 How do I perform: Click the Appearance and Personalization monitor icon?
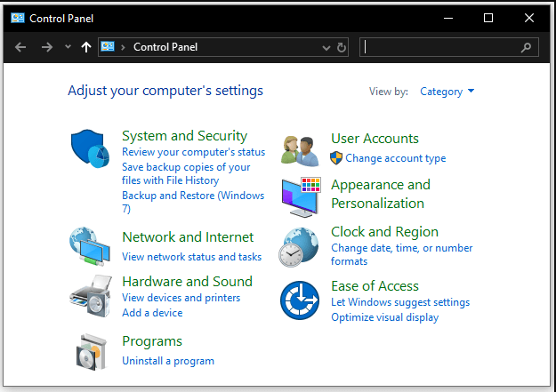[x=300, y=196]
